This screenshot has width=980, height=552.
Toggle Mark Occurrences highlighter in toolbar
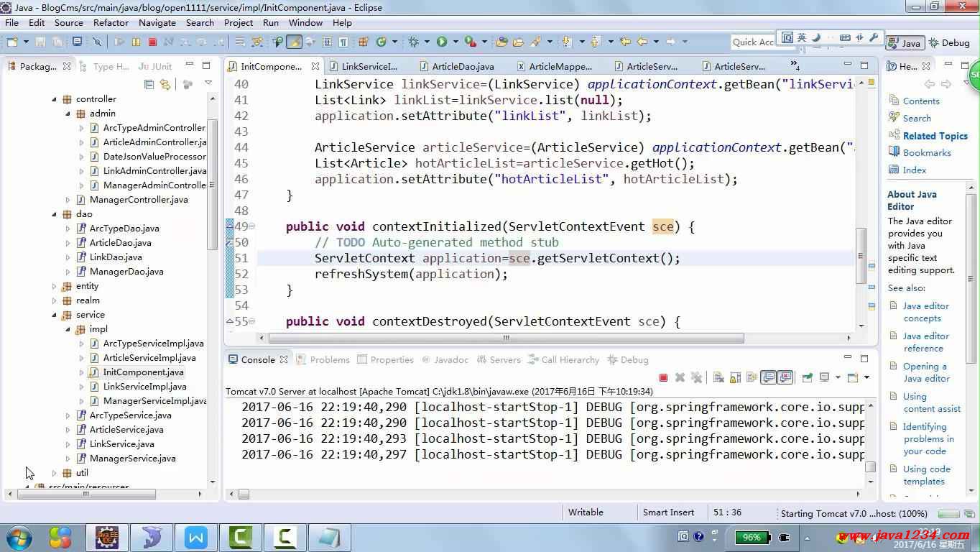coord(294,42)
